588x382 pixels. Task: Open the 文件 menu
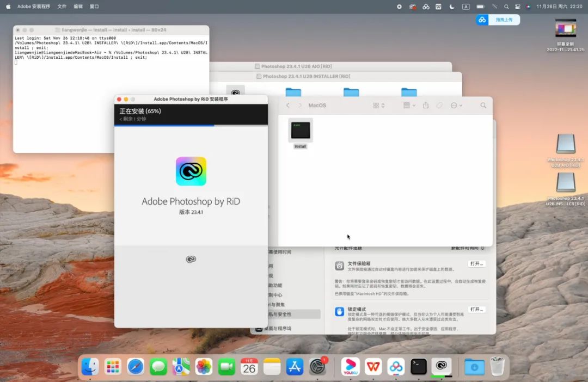(62, 7)
